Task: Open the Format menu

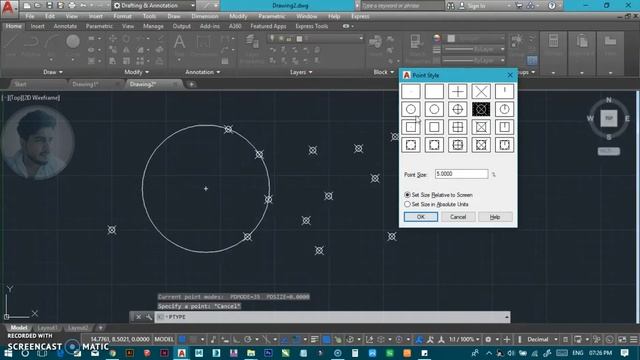Action: click(122, 16)
